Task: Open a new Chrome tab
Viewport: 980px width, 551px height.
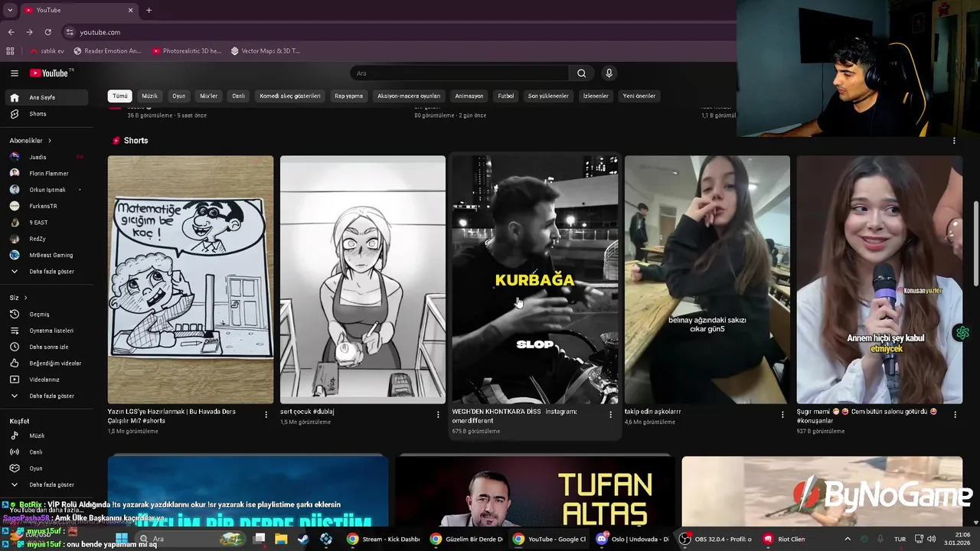Action: click(x=149, y=10)
